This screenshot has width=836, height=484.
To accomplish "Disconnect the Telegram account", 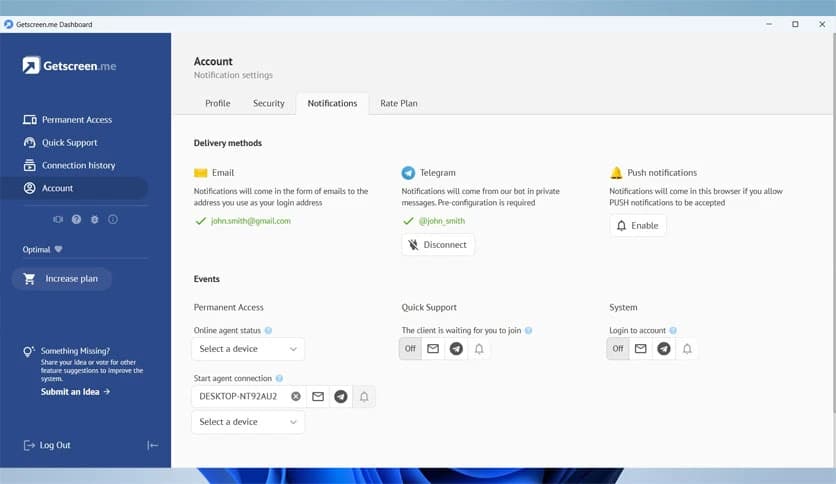I will (x=438, y=245).
